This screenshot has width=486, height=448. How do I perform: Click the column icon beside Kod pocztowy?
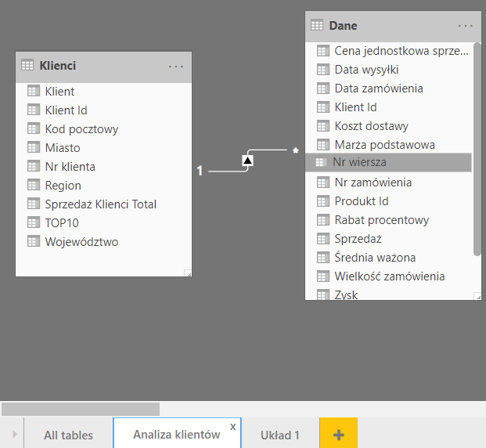(33, 129)
